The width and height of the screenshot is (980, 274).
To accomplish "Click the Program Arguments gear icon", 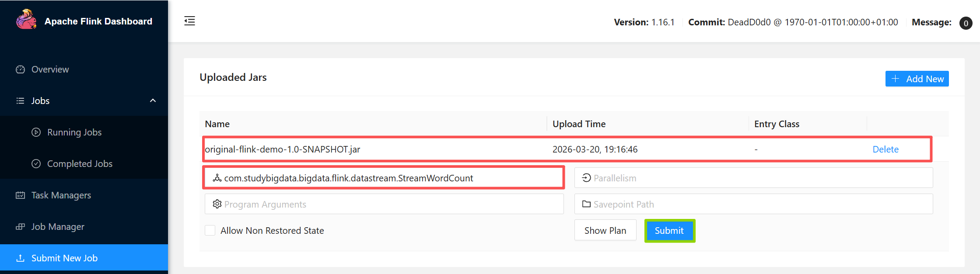I will click(217, 204).
